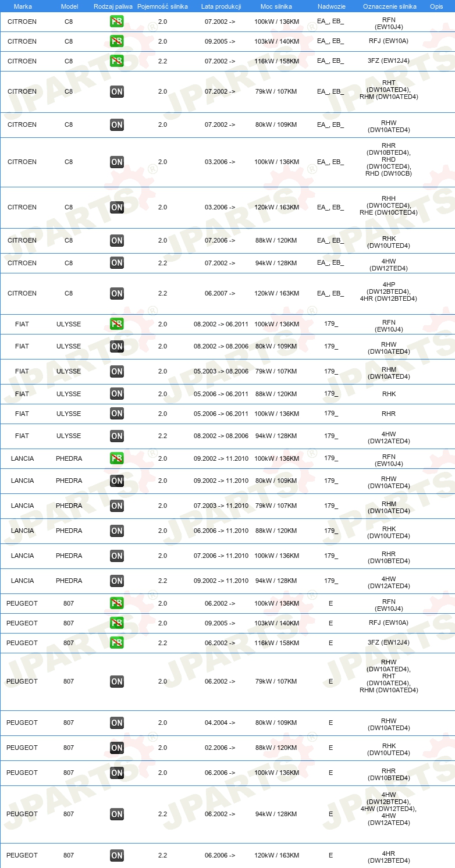
Task: Click the '120kW / 163KM' cell in Peugeot row
Action: 276,855
